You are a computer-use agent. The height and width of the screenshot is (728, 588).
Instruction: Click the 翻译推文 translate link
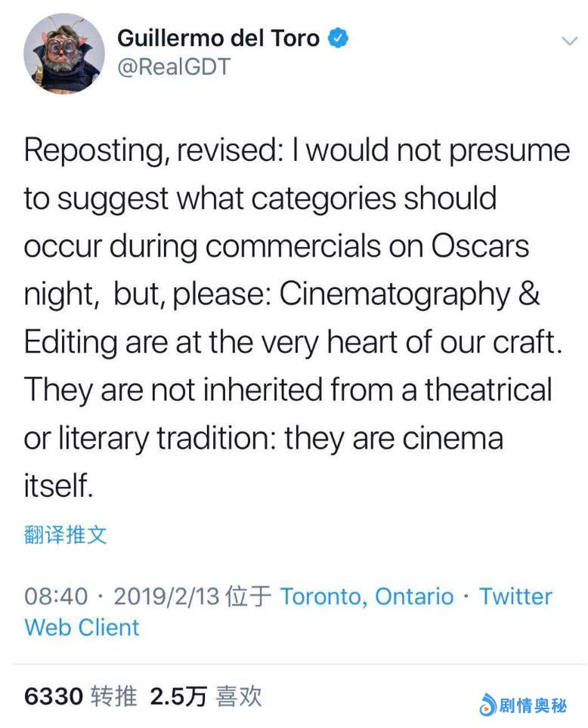66,535
